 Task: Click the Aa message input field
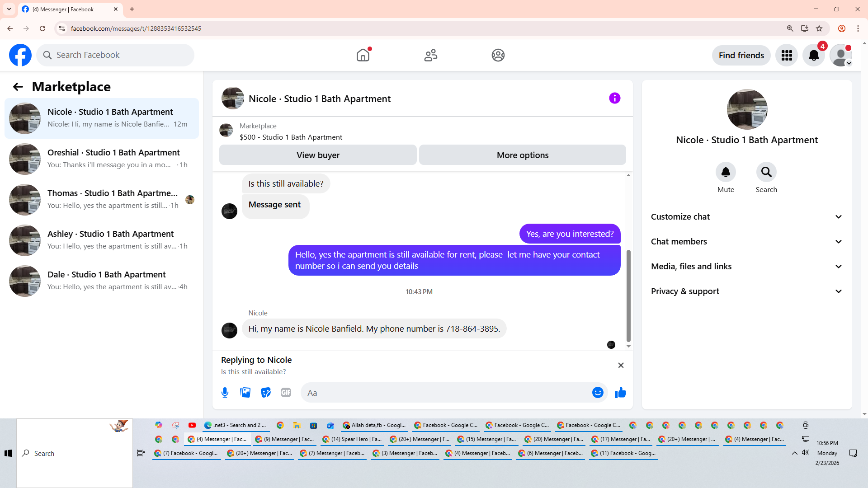[x=445, y=393]
